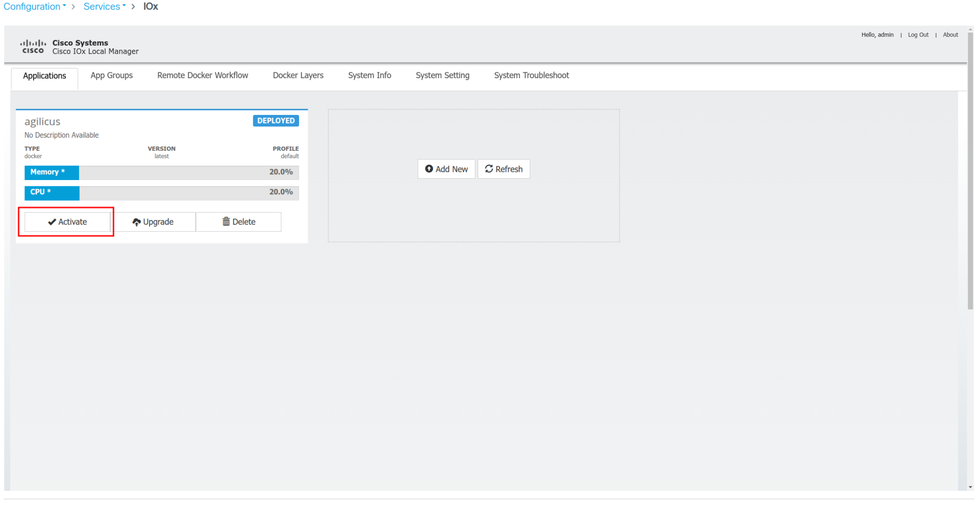Open the Remote Docker Workflow tab
980x509 pixels.
point(202,75)
